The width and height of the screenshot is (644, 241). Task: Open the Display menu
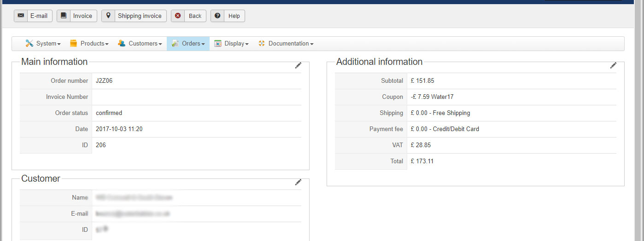pyautogui.click(x=231, y=44)
